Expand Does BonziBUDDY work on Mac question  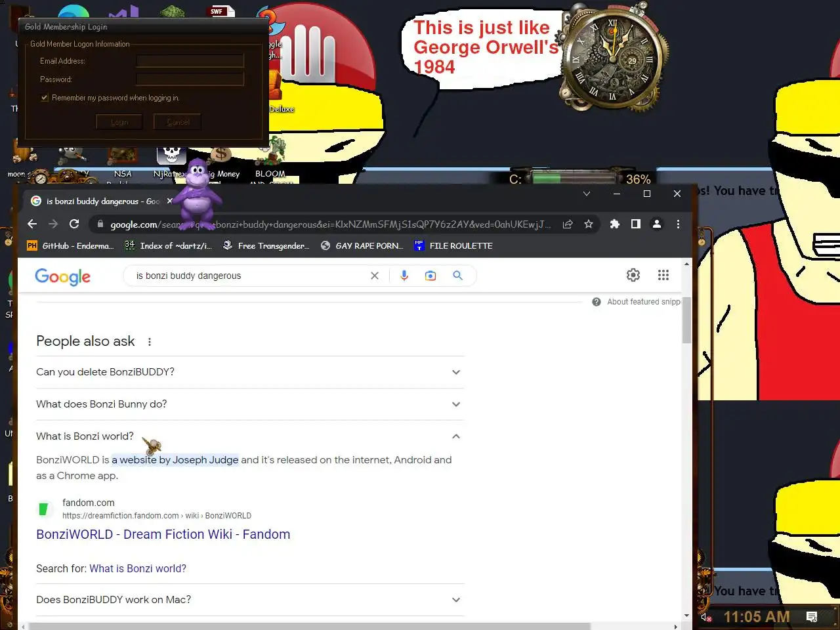tap(249, 600)
